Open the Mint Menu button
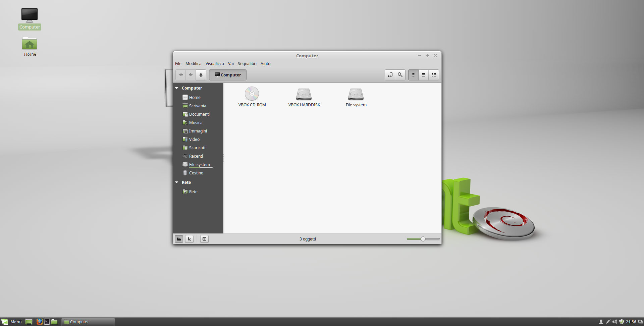Image resolution: width=644 pixels, height=326 pixels. (12, 322)
